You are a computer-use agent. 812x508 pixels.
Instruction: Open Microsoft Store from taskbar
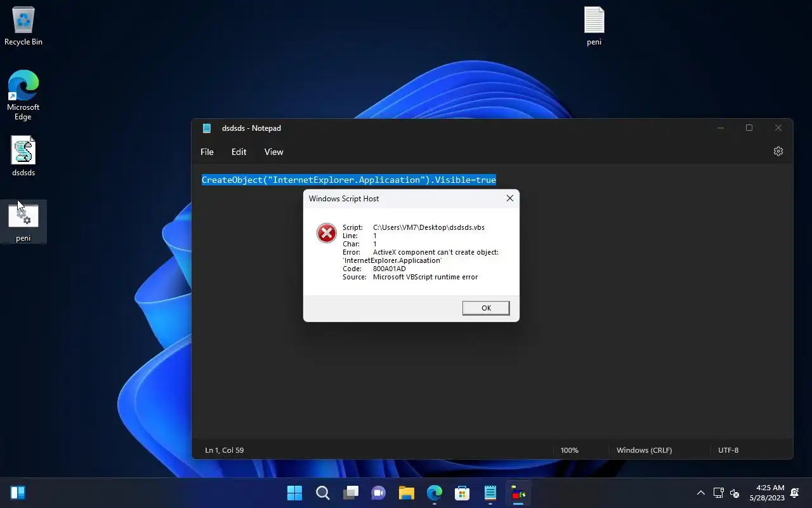[462, 493]
